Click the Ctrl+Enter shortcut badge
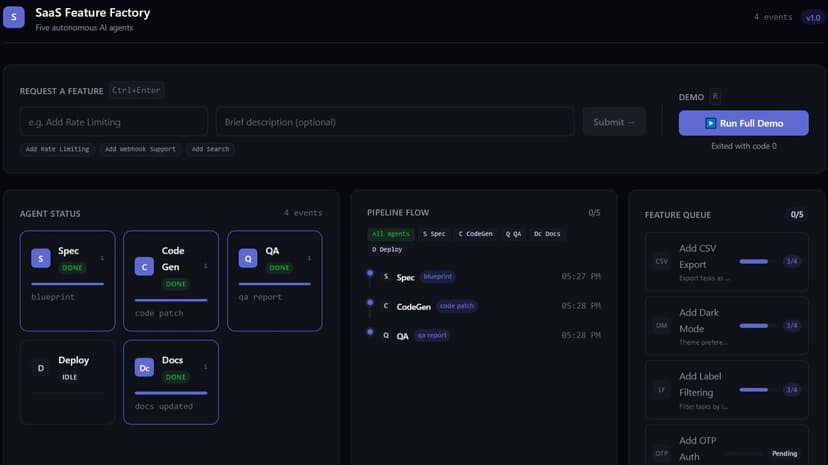 click(x=136, y=90)
